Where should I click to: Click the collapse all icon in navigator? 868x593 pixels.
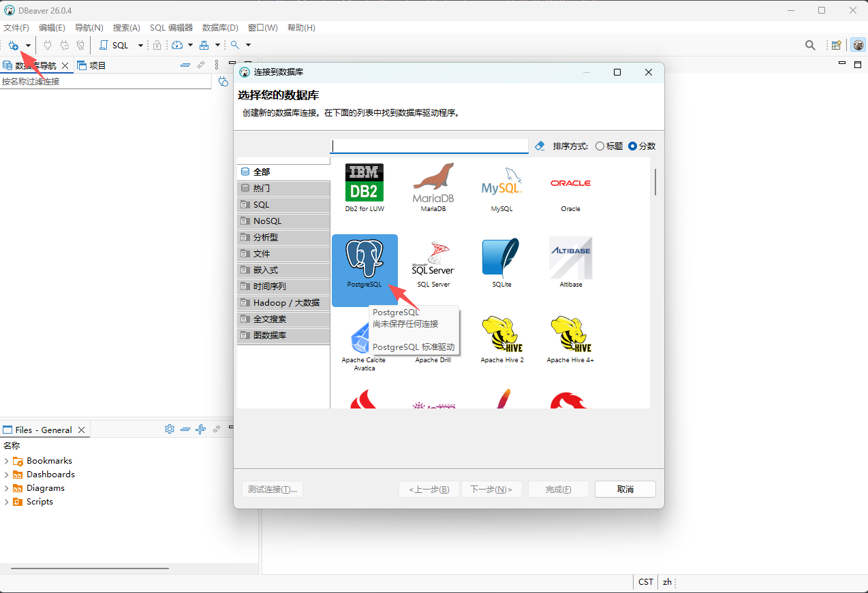click(x=185, y=65)
